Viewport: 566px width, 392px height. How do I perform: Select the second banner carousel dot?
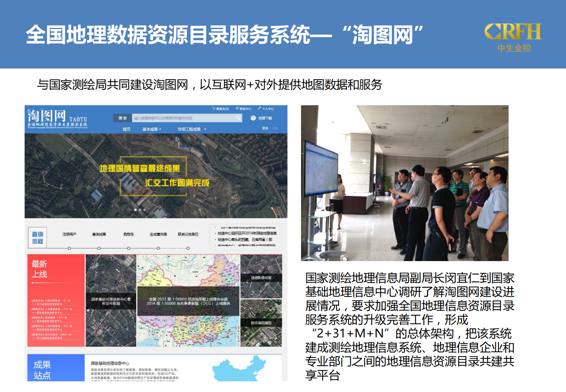[140, 210]
